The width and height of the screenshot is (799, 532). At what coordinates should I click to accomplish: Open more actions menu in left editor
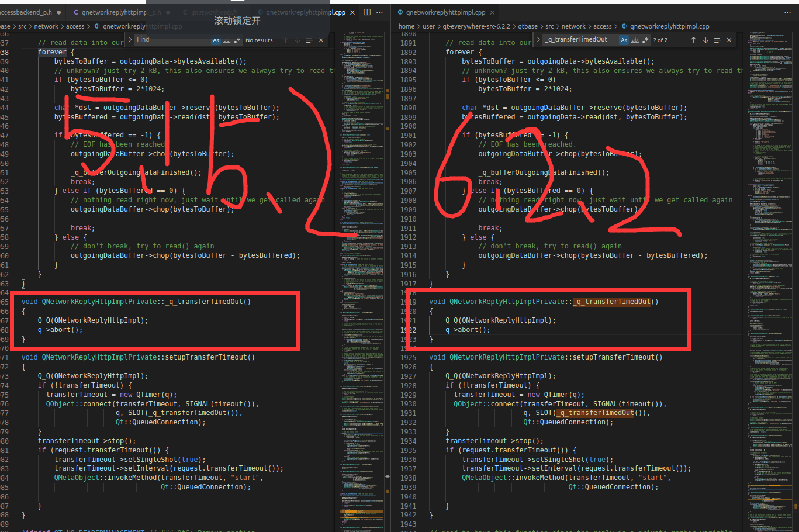(380, 12)
